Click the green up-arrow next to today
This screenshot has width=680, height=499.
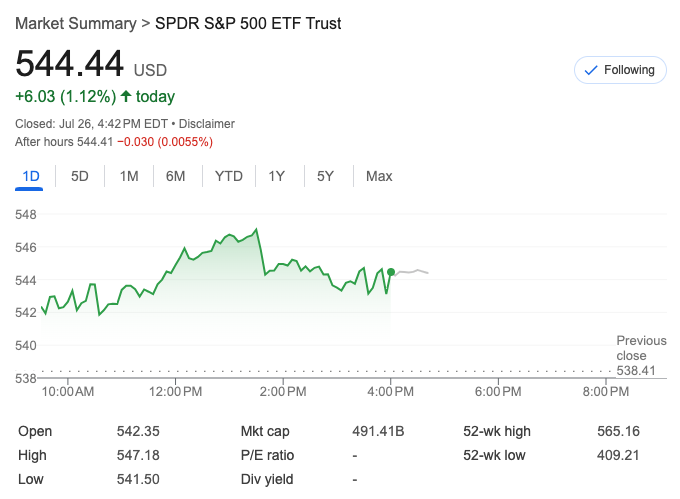click(126, 97)
